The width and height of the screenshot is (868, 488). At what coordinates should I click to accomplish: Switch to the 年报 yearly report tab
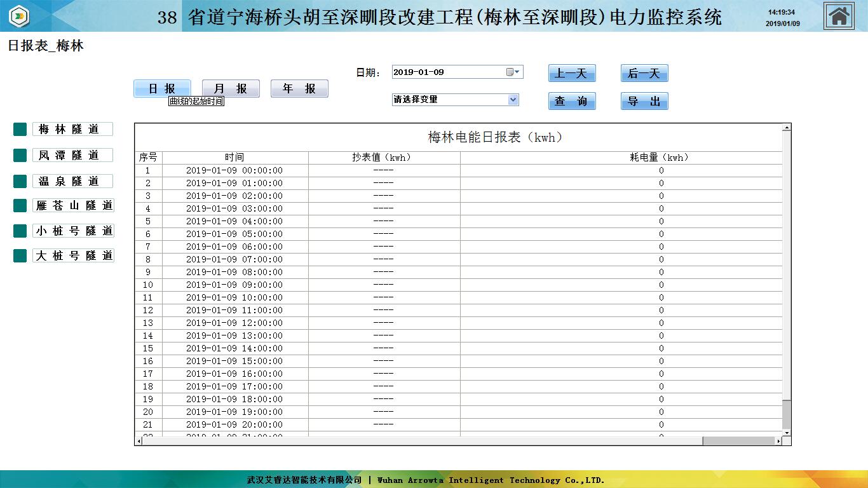pos(299,89)
